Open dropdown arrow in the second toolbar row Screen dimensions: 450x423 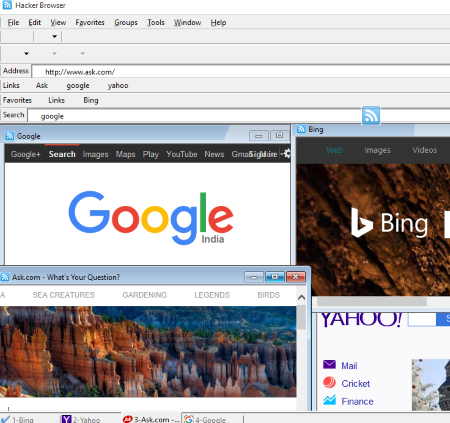coord(26,53)
